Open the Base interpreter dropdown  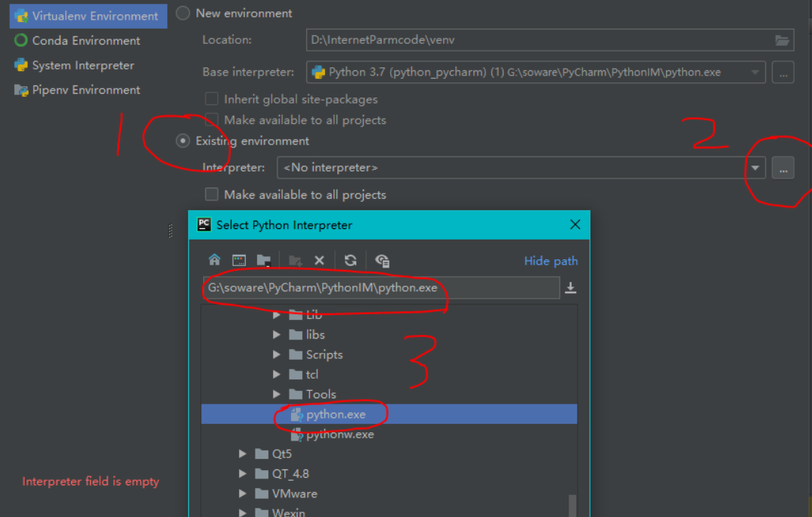point(755,73)
